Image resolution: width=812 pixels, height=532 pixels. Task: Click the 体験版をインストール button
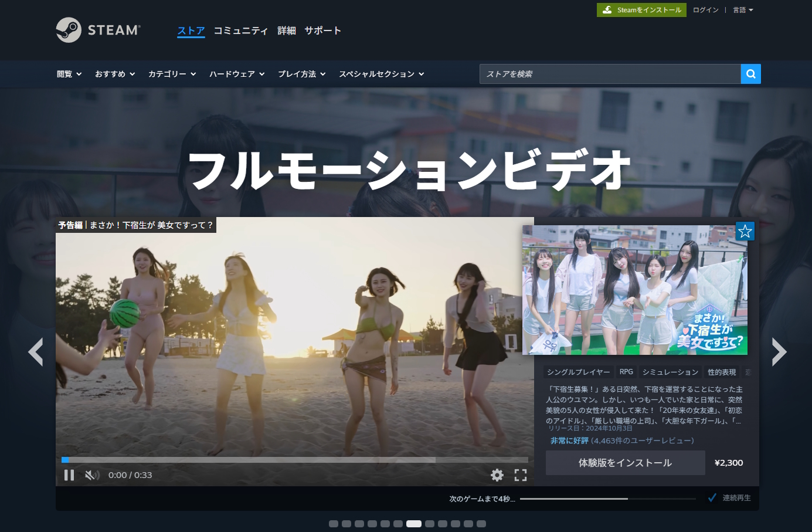pos(625,463)
